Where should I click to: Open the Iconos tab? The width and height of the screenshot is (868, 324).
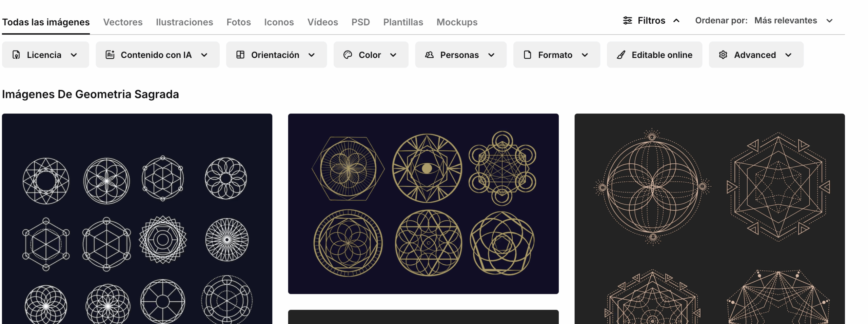coord(279,22)
